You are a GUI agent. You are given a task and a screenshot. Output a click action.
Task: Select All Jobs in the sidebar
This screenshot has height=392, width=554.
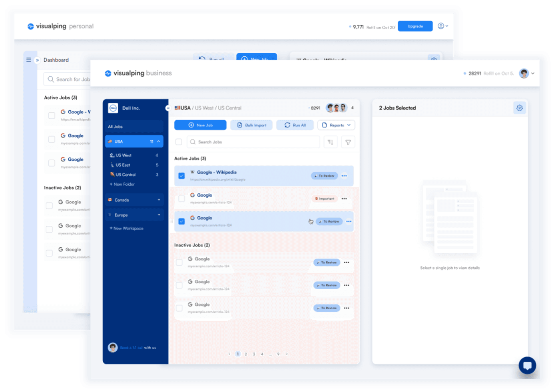coord(134,127)
